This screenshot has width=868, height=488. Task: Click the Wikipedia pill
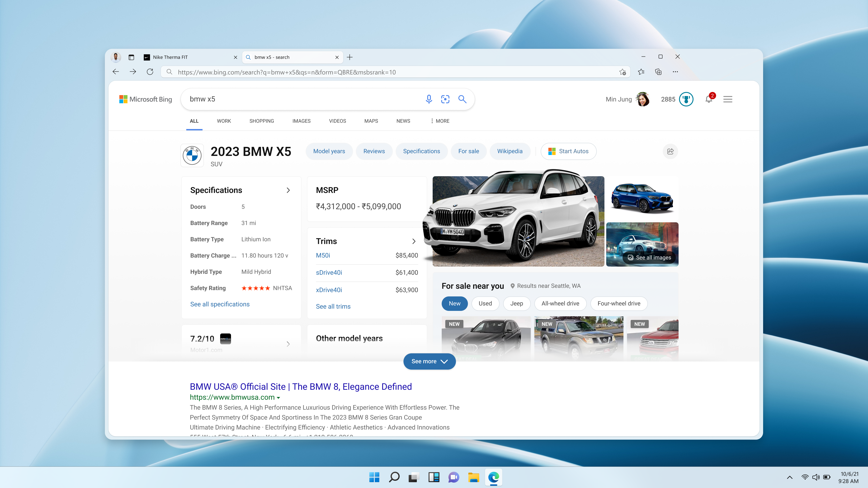click(x=510, y=151)
